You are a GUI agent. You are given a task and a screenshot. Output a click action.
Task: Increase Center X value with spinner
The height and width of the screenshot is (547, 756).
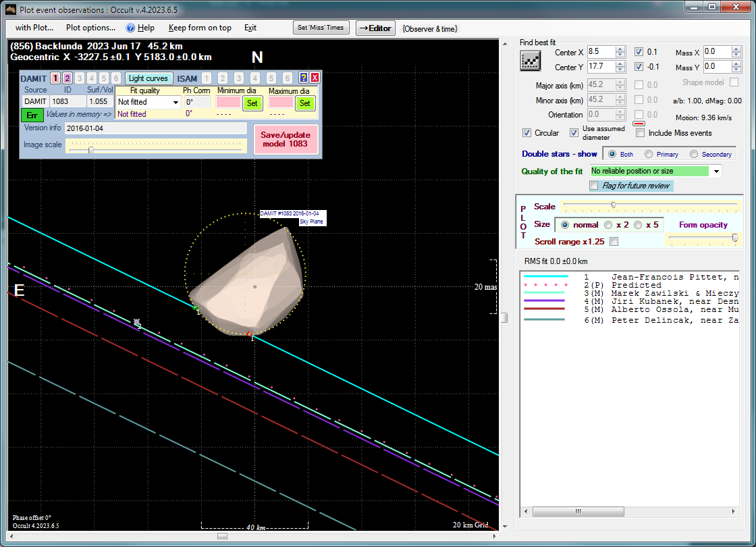620,49
